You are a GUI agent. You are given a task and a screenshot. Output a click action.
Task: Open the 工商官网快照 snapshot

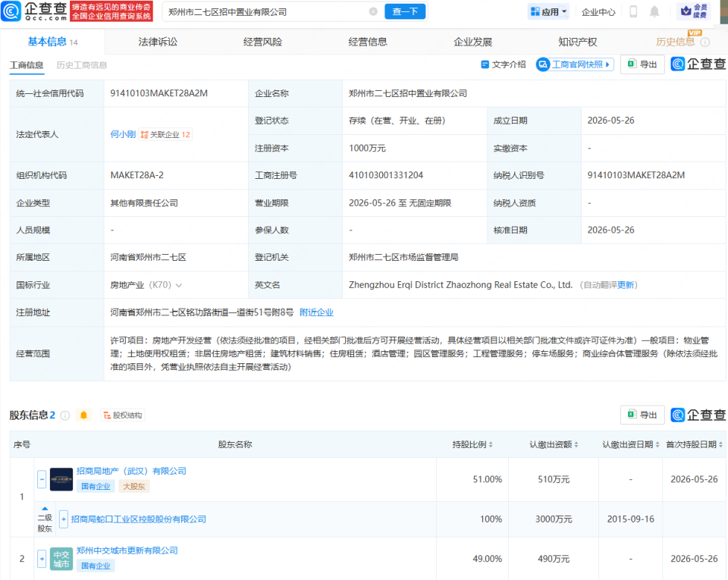pyautogui.click(x=575, y=64)
